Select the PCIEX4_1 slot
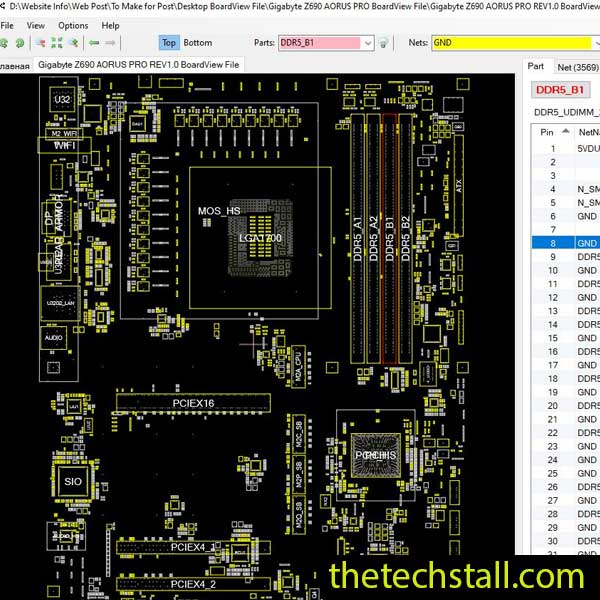Screen dimensions: 600x600 [193, 547]
